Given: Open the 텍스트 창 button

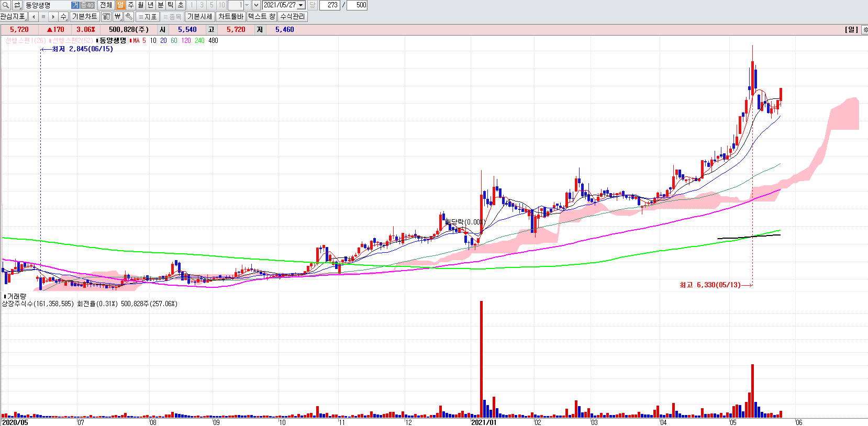Looking at the screenshot, I should [262, 17].
